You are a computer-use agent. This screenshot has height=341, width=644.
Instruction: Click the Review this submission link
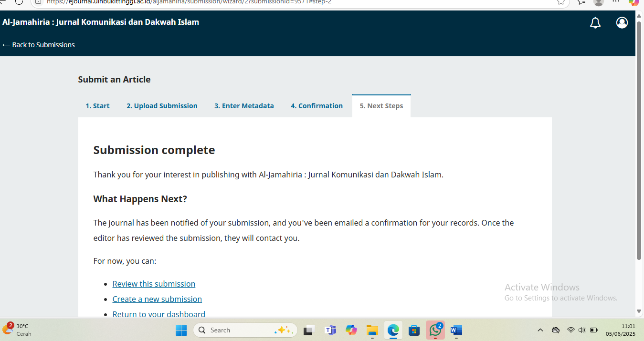point(154,284)
